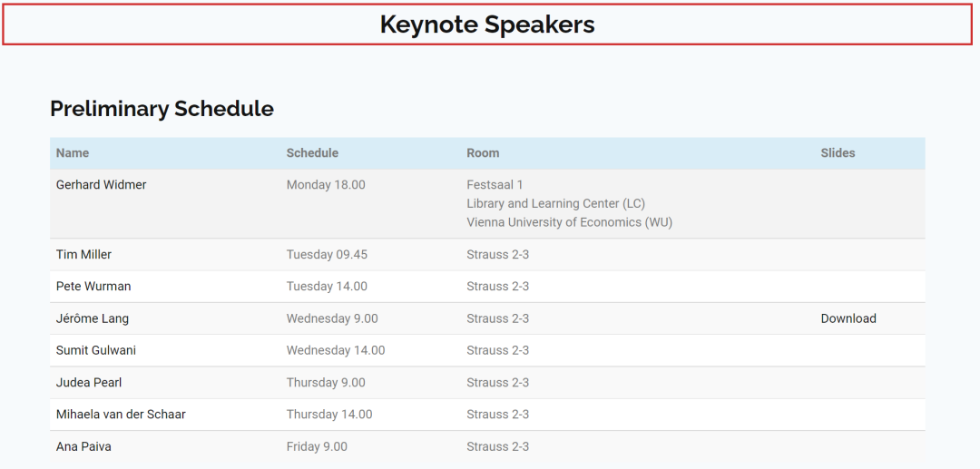
Task: Click Vienna University of Economics text
Action: coord(569,222)
